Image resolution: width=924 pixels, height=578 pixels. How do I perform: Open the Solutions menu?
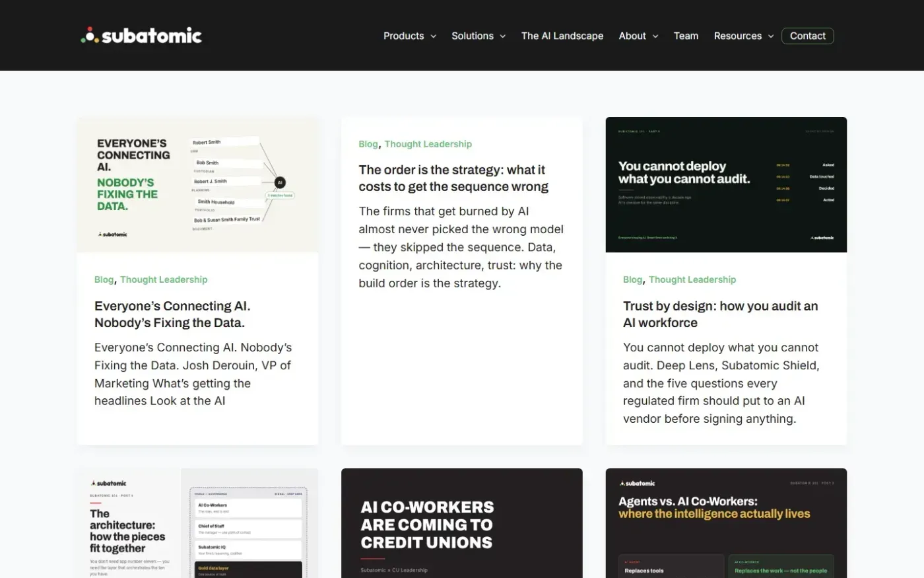point(473,36)
